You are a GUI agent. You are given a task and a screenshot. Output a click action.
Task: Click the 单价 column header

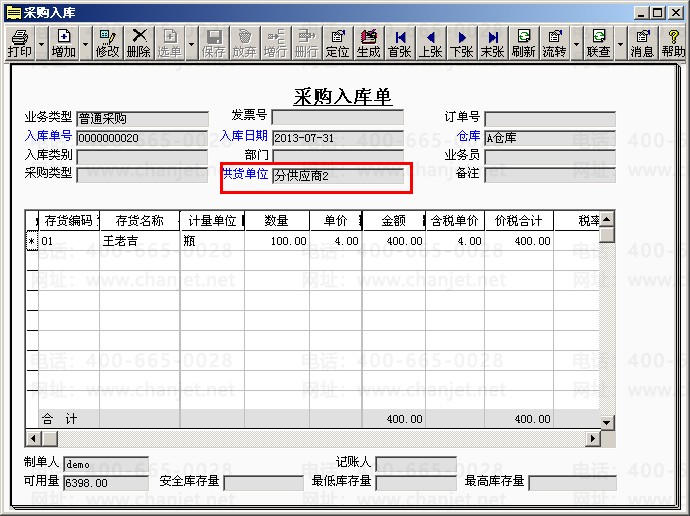(x=336, y=220)
